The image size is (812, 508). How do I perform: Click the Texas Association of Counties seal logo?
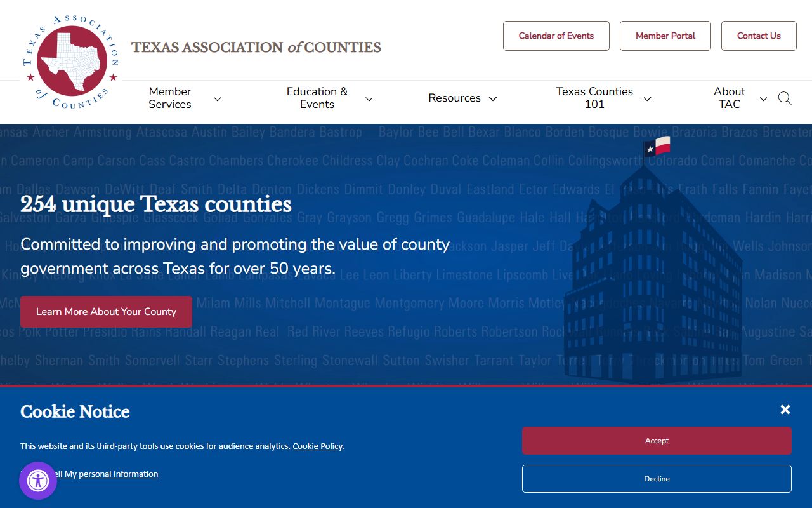tap(71, 62)
